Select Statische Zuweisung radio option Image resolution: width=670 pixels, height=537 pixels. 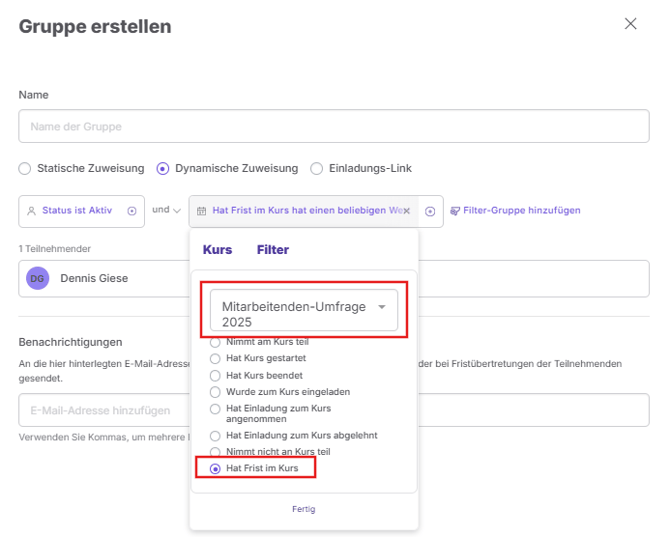tap(25, 169)
